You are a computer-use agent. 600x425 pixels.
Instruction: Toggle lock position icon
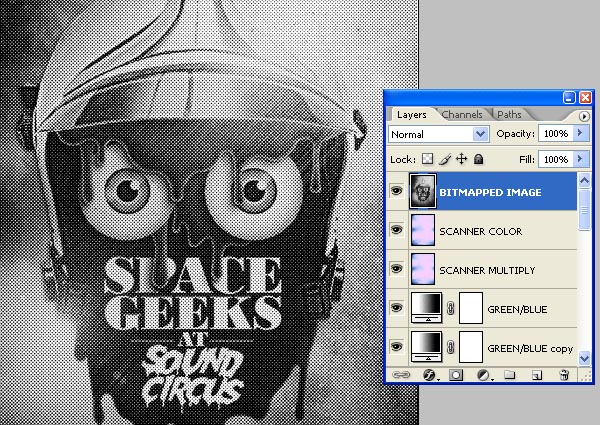pyautogui.click(x=461, y=159)
